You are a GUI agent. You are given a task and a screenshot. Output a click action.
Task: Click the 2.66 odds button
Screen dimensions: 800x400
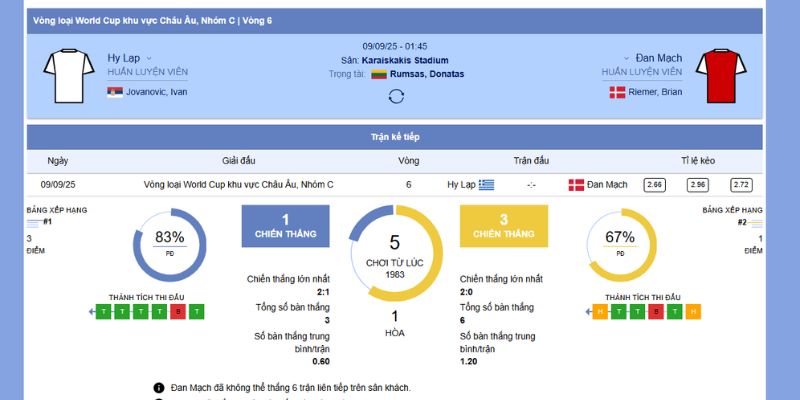click(x=655, y=185)
